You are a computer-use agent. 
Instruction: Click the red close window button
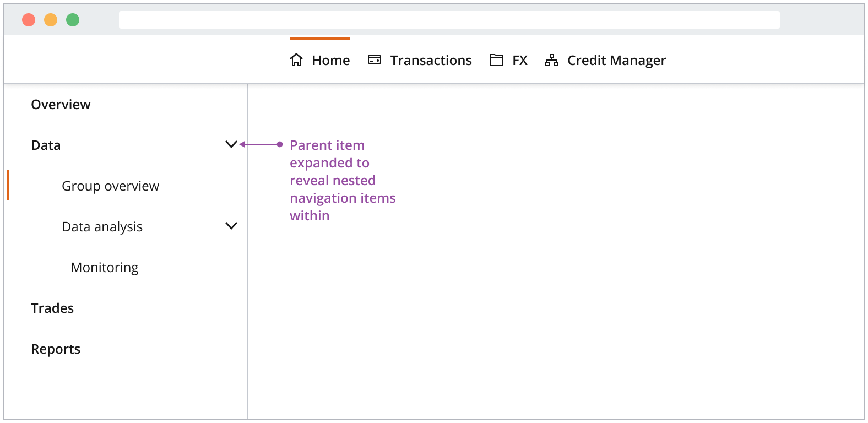29,20
